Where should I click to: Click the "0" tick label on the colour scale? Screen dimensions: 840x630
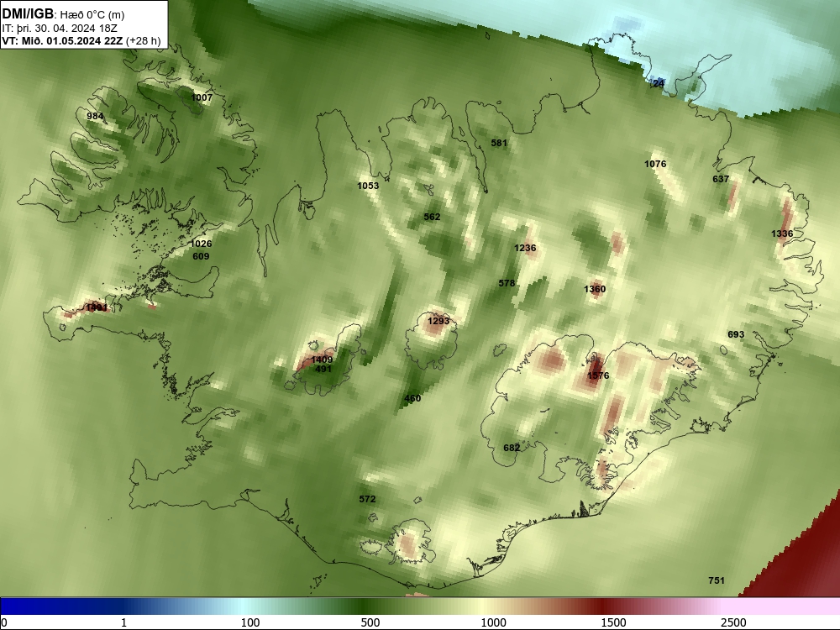(x=4, y=622)
